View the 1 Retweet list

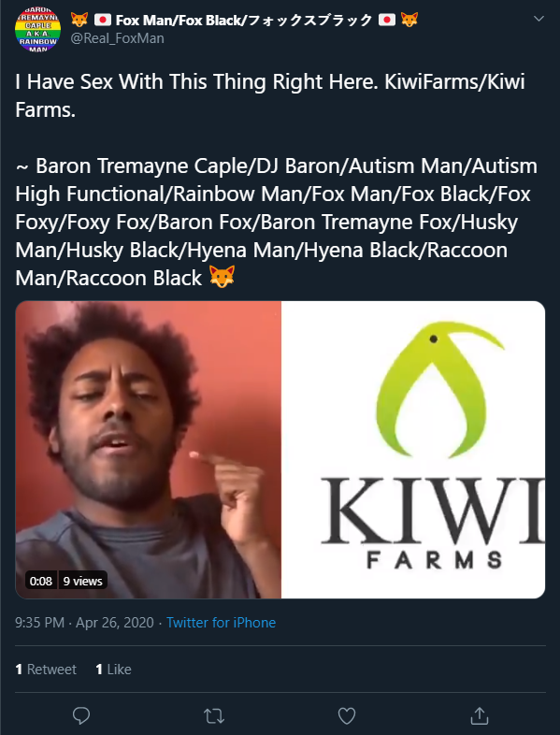(46, 669)
